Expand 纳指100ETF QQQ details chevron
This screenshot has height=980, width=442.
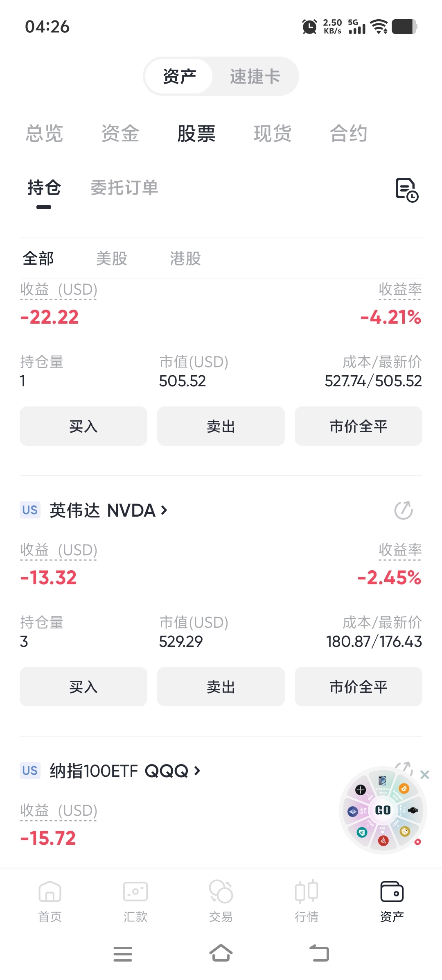pos(197,771)
